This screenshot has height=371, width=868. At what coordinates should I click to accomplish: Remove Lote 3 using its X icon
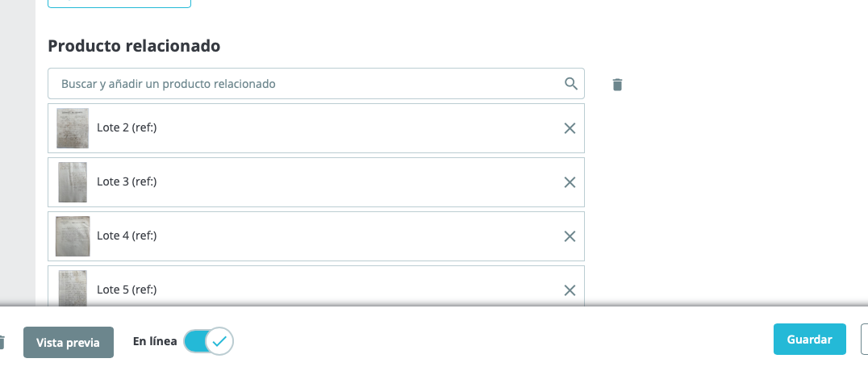pos(570,182)
